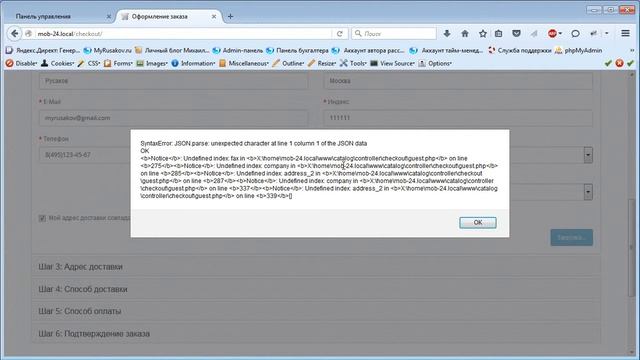Open the Firefox hamburger menu
The height and width of the screenshot is (360, 640).
click(x=625, y=33)
